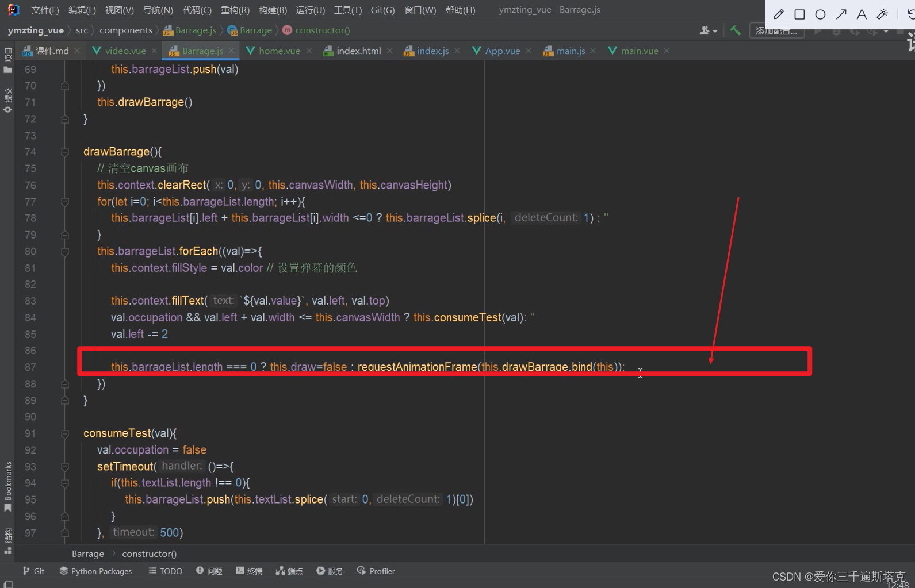Open the 文件(F) menu

click(x=45, y=10)
